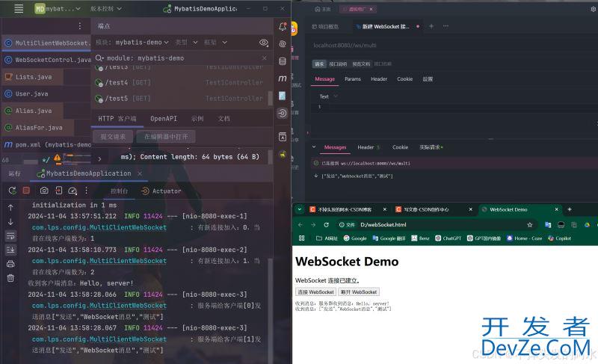Open the Actuator tab in run panel
The width and height of the screenshot is (598, 364).
point(161,191)
